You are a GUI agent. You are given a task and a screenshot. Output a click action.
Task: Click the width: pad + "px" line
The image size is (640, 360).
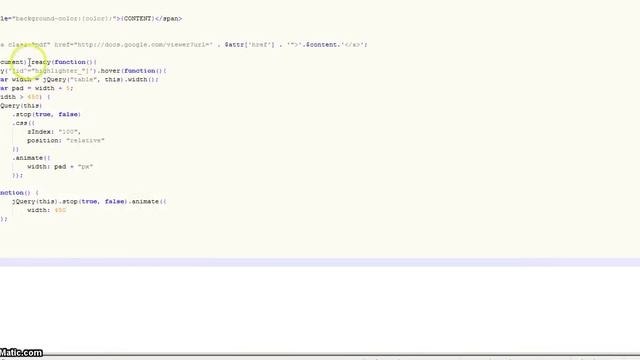[60, 167]
